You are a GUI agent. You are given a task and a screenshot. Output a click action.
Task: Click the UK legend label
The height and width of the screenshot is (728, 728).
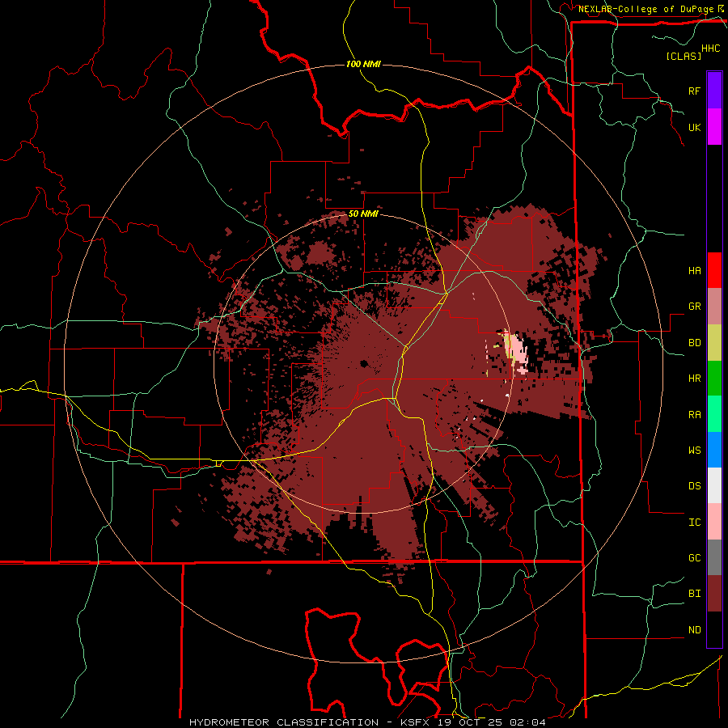[x=694, y=127]
